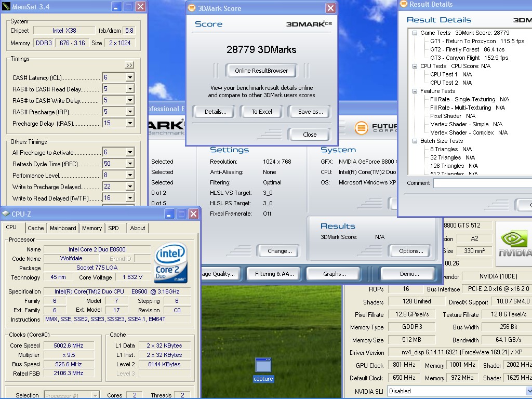Select GT1 - Return To Proxycon row
Viewport: 532px width, 399px height.
click(477, 41)
